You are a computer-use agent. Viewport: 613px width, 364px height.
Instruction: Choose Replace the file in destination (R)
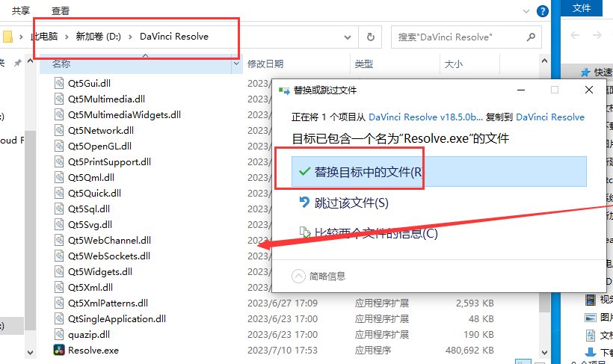(439, 172)
